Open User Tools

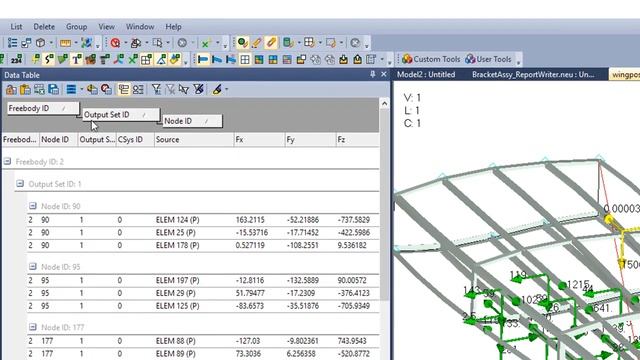(x=488, y=59)
